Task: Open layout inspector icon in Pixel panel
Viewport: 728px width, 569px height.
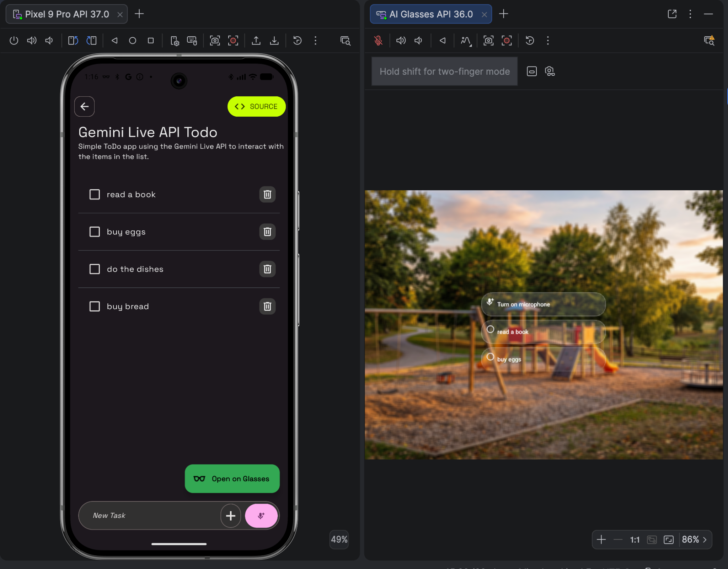Action: click(x=345, y=41)
